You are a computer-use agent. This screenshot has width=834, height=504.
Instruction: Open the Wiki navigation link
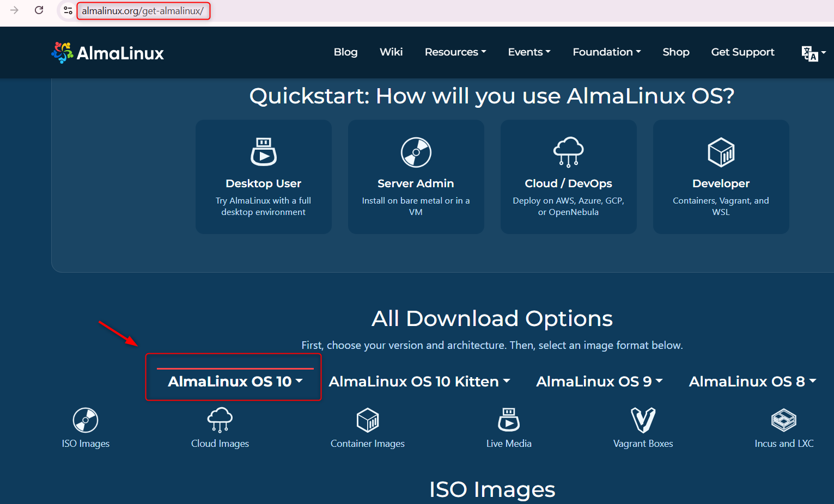point(391,52)
